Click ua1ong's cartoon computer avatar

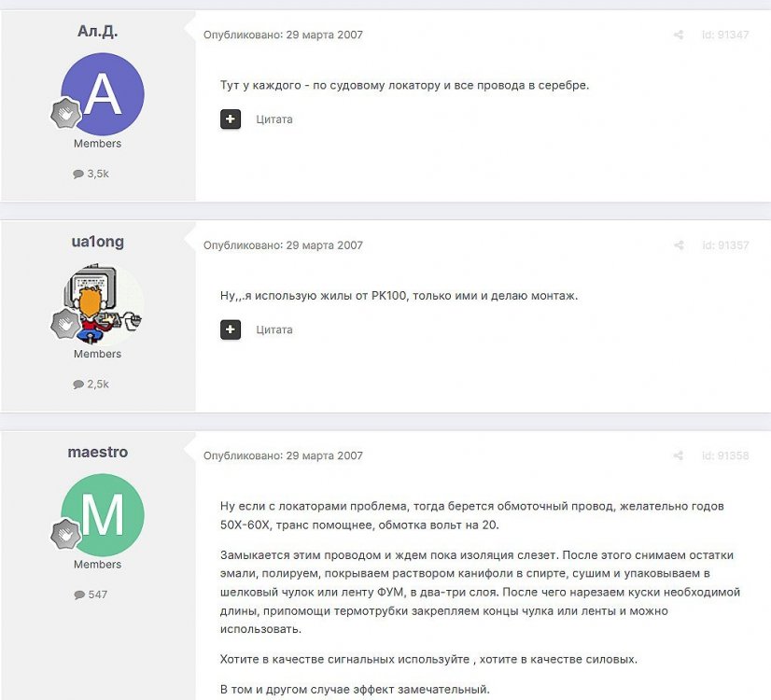tap(103, 304)
